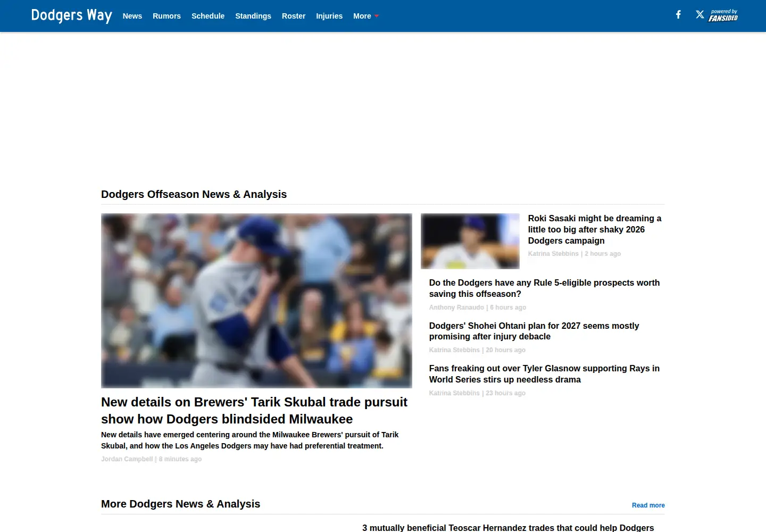Viewport: 766px width, 532px height.
Task: Click the Katrina Stebbins 23 hours ago byline
Action: (477, 393)
